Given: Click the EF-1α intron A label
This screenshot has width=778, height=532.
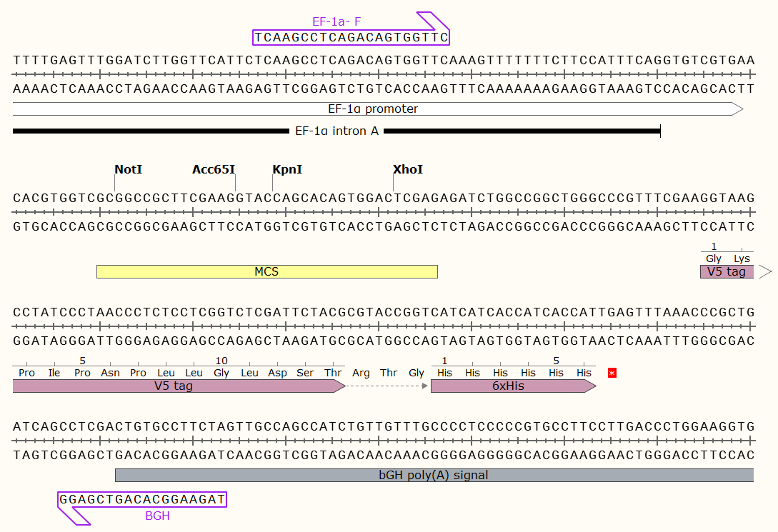Looking at the screenshot, I should click(336, 131).
